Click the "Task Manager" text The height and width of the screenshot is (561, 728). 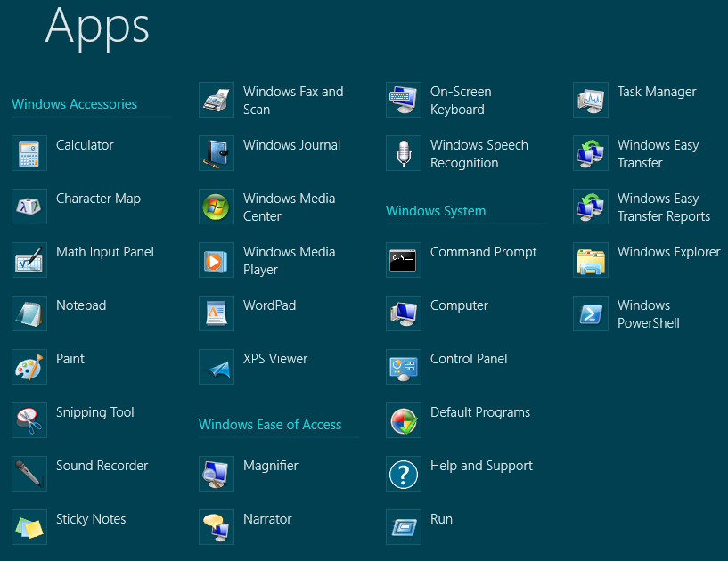[x=657, y=93]
